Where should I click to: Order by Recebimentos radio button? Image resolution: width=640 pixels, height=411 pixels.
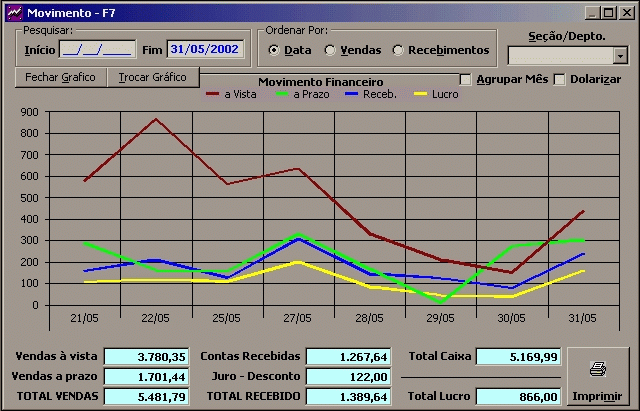(x=399, y=50)
